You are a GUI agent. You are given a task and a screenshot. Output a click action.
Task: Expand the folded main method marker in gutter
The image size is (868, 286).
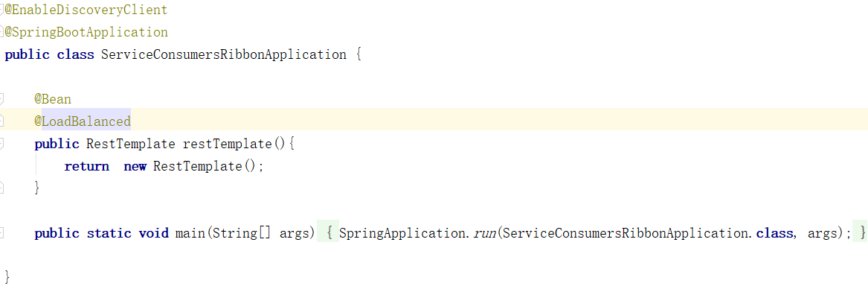click(x=1, y=233)
